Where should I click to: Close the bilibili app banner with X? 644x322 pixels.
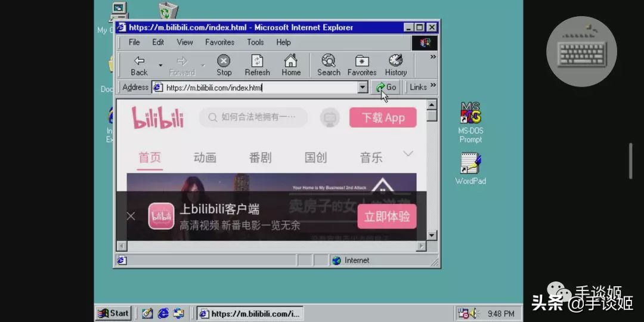coord(131,216)
